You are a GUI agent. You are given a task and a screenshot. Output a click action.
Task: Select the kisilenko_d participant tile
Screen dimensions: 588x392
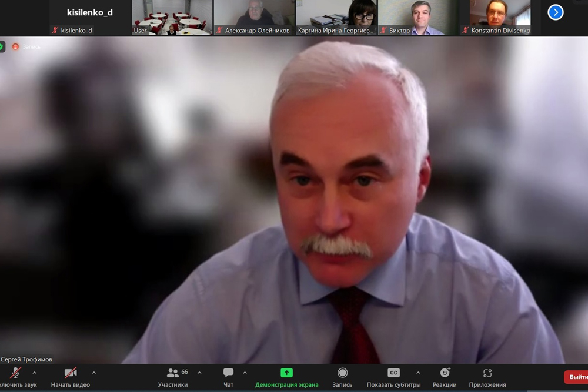(90, 18)
